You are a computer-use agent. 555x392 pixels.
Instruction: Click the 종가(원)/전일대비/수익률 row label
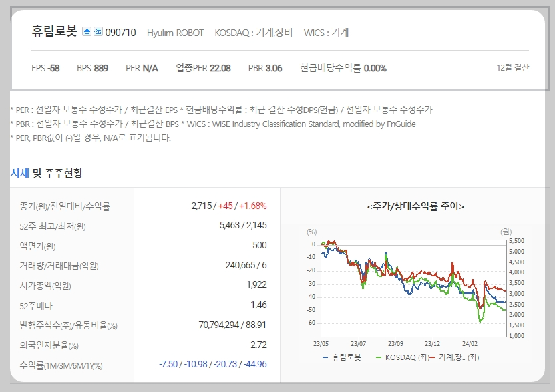[65, 206]
